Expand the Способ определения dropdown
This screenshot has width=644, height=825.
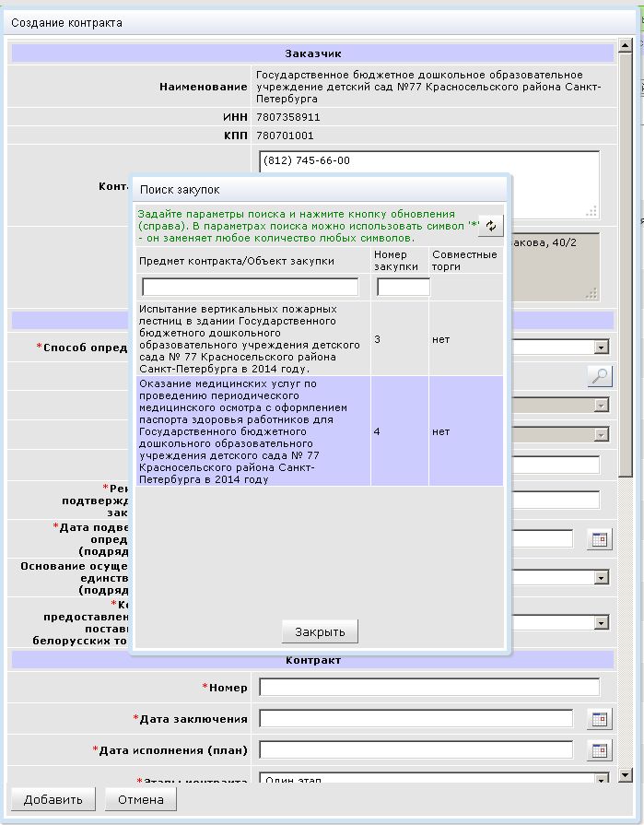601,347
